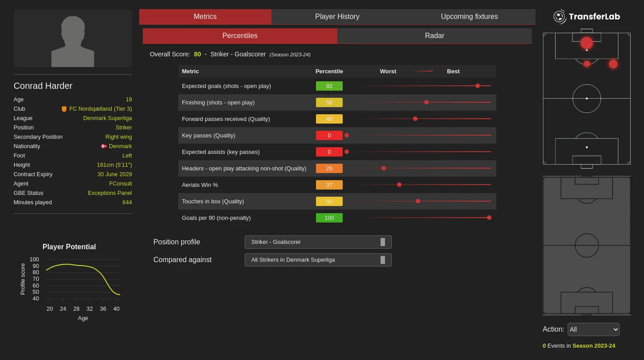Select the Metrics tab

(x=205, y=17)
